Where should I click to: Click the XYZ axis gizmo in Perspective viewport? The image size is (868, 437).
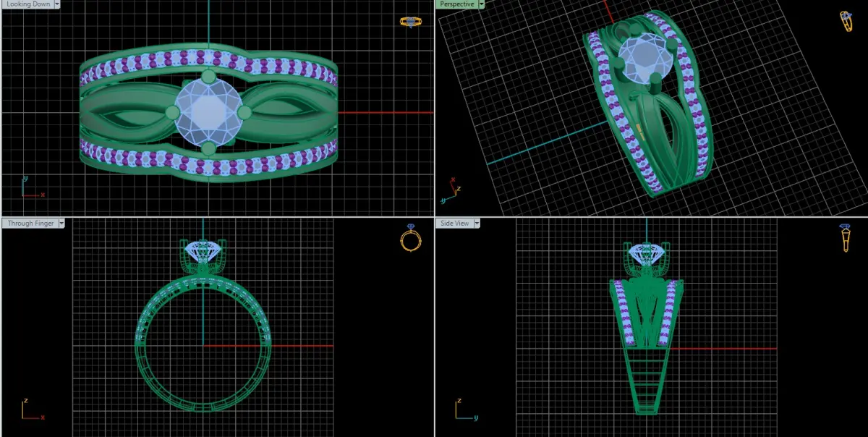(450, 189)
